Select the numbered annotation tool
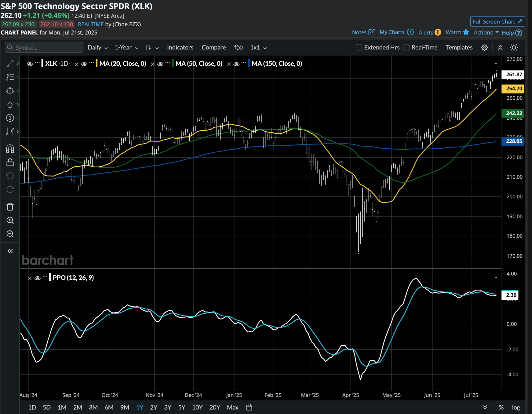The width and height of the screenshot is (532, 414). tap(10, 118)
